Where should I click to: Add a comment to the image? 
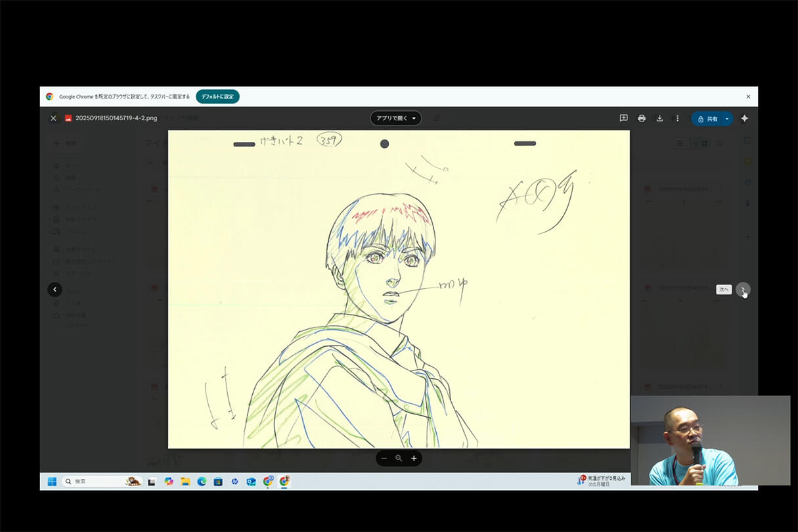623,118
